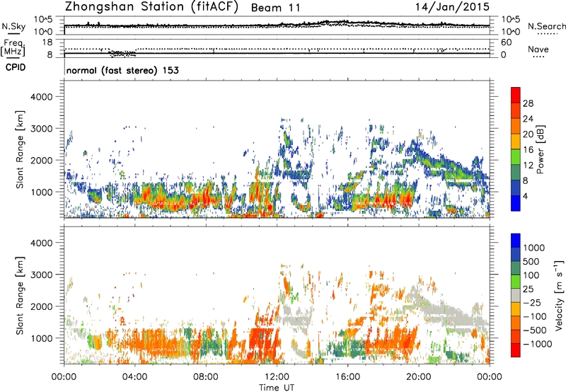Click the "Time UT" axis label
This screenshot has height=392, width=566.
pyautogui.click(x=277, y=387)
